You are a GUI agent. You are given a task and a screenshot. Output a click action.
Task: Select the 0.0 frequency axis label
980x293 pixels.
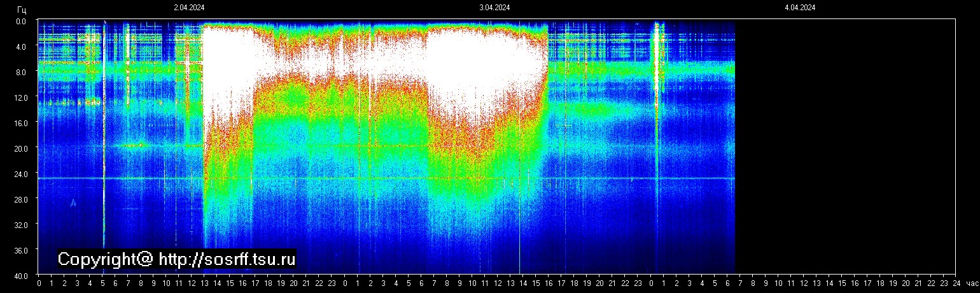click(x=21, y=21)
